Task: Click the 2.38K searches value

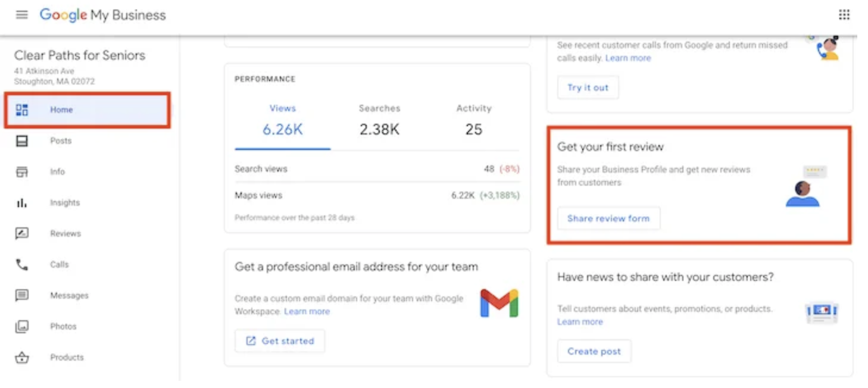Action: click(379, 130)
